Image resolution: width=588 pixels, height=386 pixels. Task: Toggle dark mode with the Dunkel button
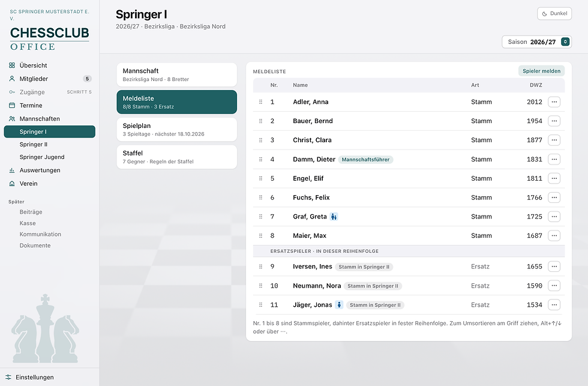click(x=554, y=13)
